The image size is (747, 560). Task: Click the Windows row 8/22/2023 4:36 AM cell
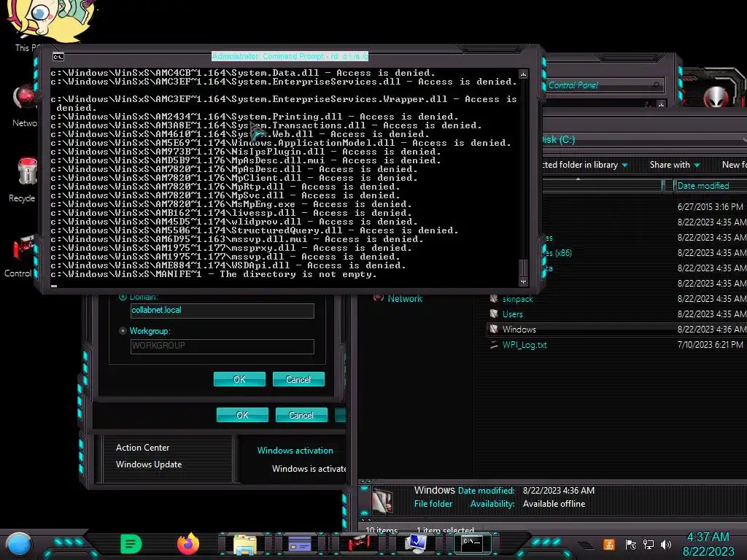pos(712,329)
